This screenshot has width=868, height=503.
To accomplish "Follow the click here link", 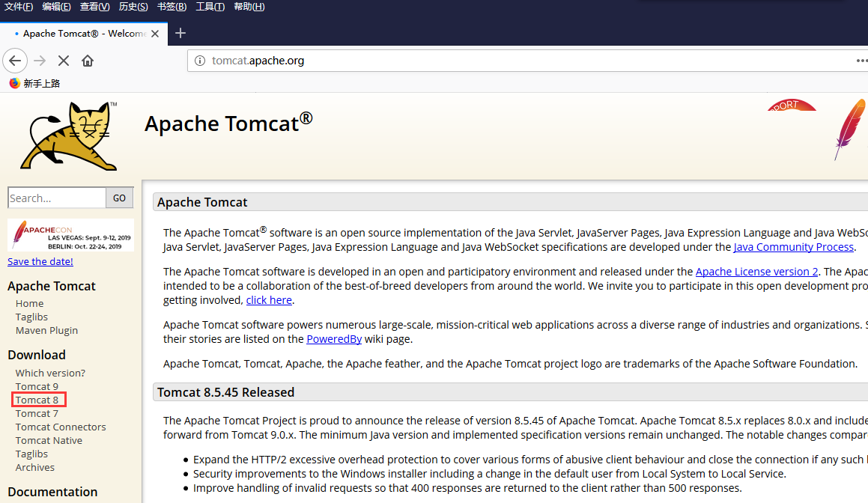I will pos(269,300).
